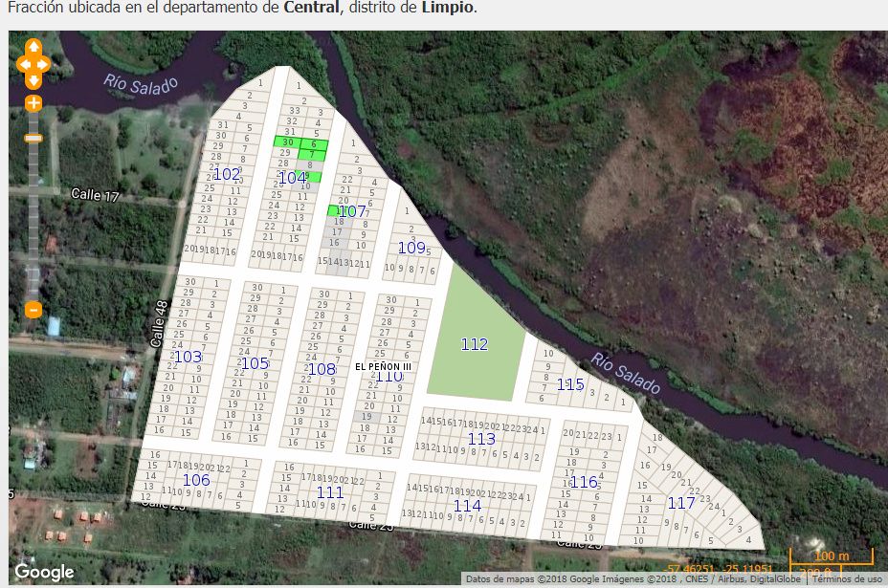888x588 pixels.
Task: Click the lower-right Río Salado label
Action: [x=626, y=373]
